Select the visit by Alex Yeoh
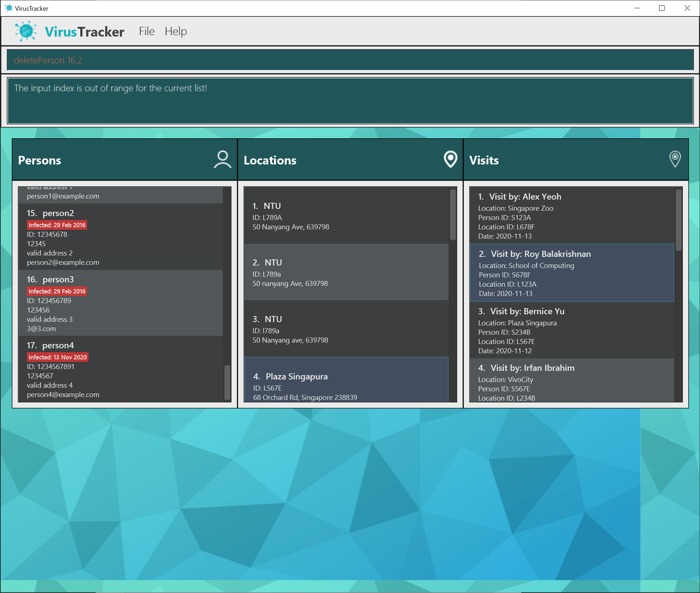Viewport: 700px width, 593px height. click(571, 216)
